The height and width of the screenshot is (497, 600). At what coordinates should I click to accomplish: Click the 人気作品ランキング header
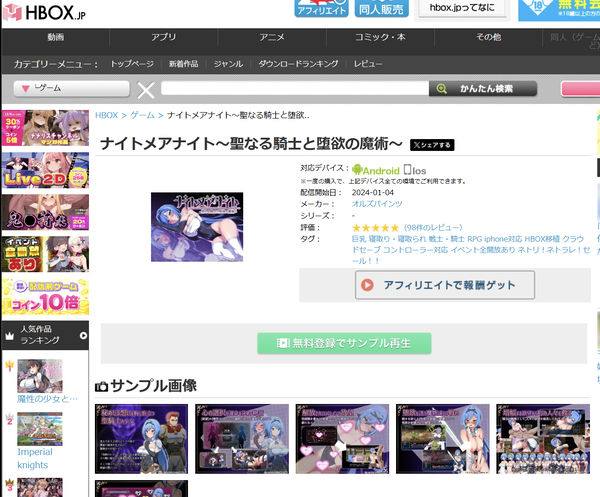pyautogui.click(x=45, y=335)
